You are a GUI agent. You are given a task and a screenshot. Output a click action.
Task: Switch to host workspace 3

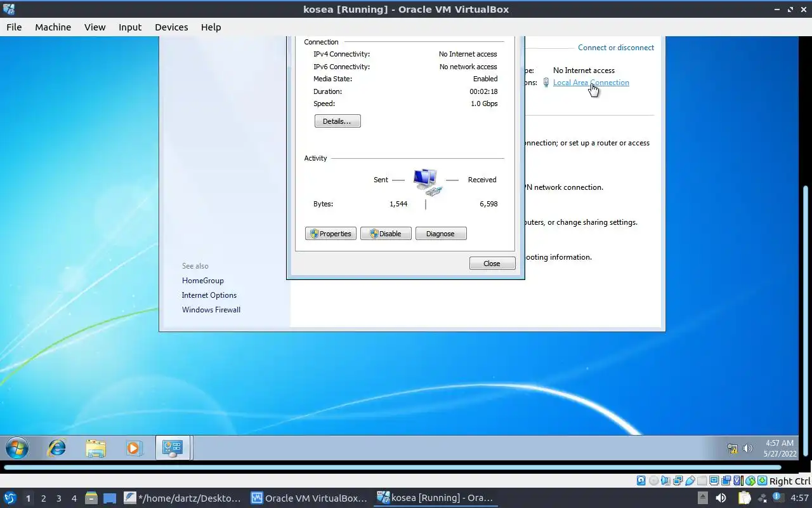(58, 498)
